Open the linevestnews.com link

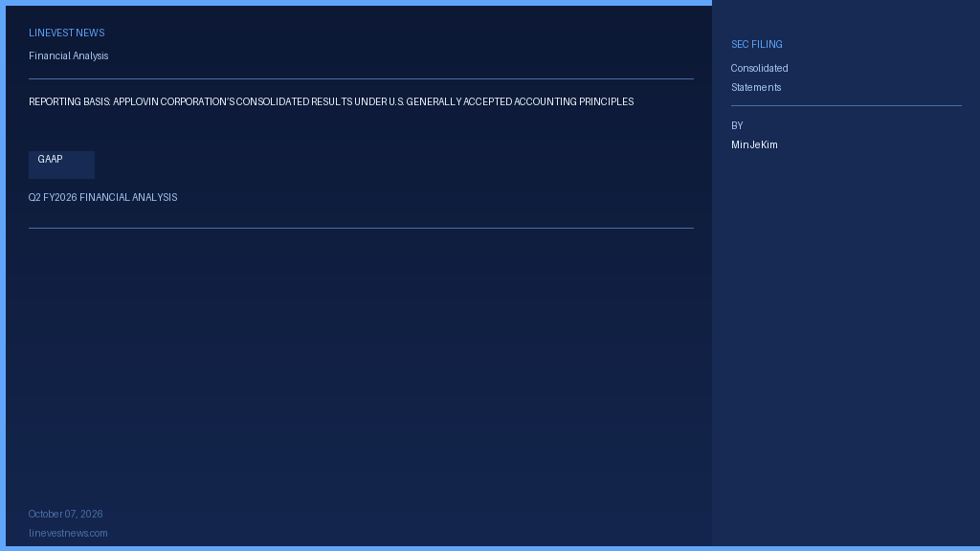68,533
